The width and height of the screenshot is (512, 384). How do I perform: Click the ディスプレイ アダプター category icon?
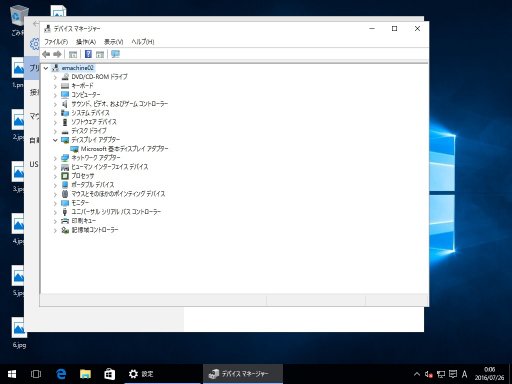click(x=65, y=140)
